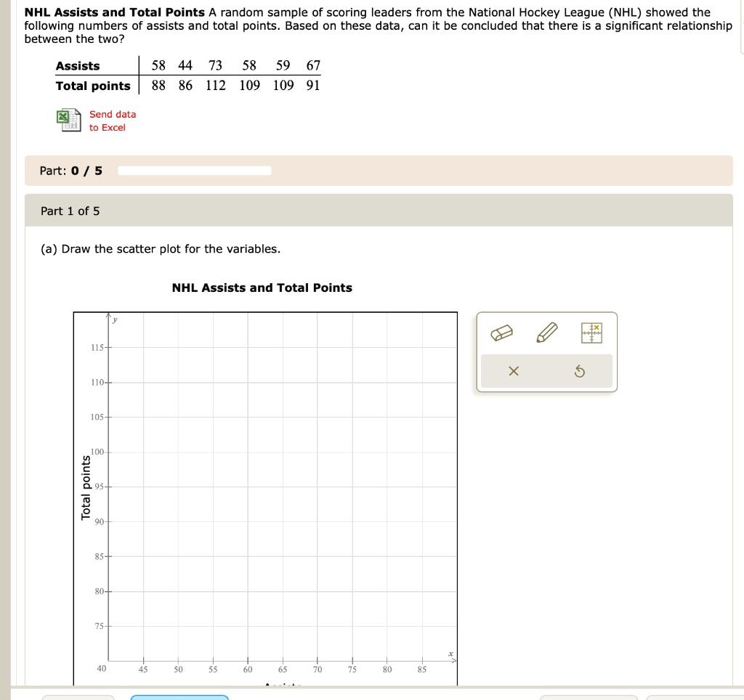Click the 112 value in Total points row

tap(215, 86)
